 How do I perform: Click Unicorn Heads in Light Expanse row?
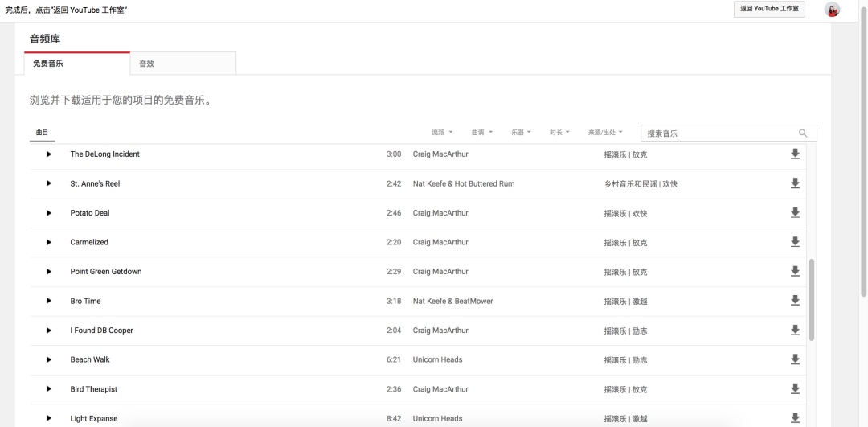[x=437, y=418]
